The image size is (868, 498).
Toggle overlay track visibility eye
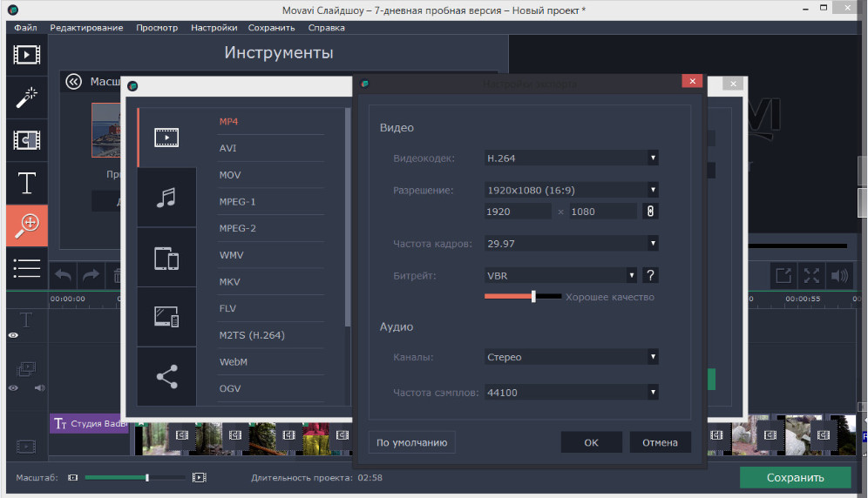pos(13,388)
